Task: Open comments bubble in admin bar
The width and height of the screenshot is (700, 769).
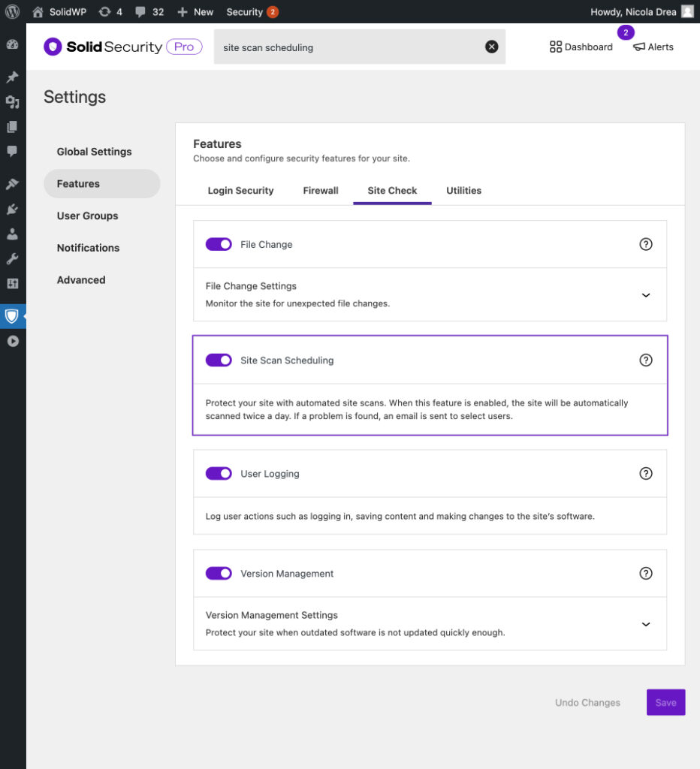Action: pos(149,12)
